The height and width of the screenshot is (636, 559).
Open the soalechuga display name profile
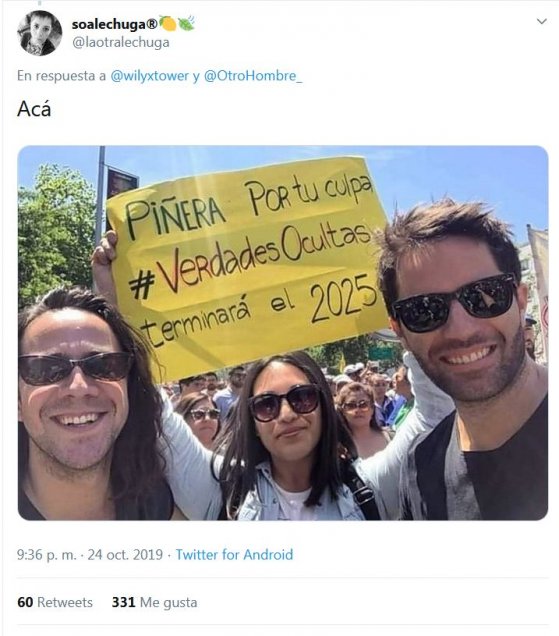click(114, 24)
